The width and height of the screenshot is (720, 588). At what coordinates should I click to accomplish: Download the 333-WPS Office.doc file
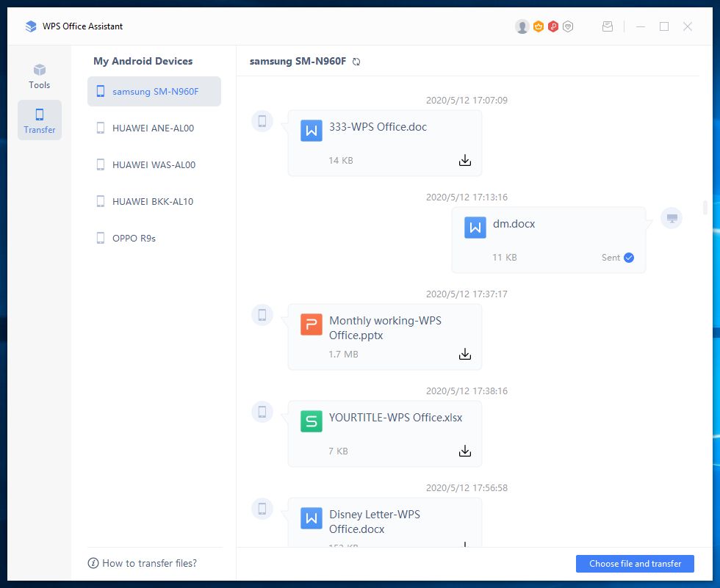click(x=464, y=160)
